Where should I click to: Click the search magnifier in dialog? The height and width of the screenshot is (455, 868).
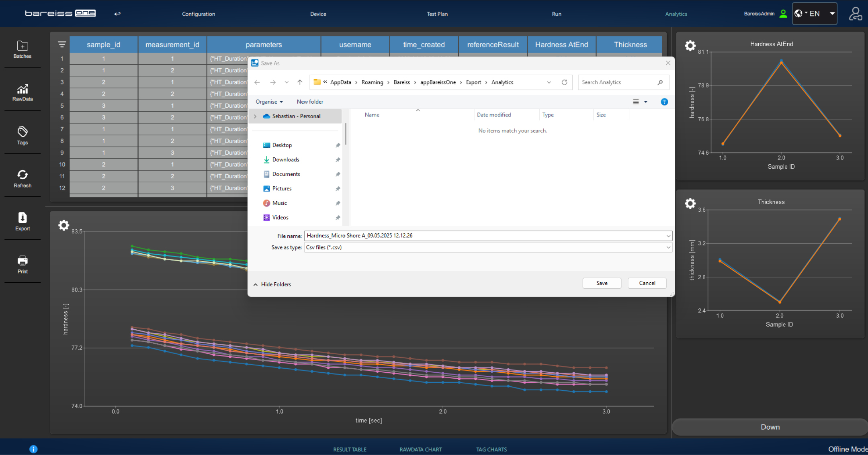tap(660, 82)
